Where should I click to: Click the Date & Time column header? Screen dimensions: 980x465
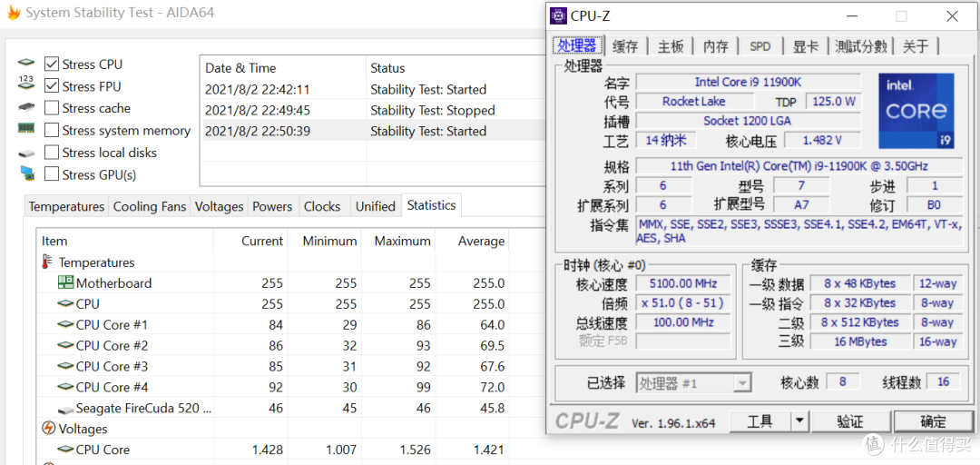tap(282, 67)
